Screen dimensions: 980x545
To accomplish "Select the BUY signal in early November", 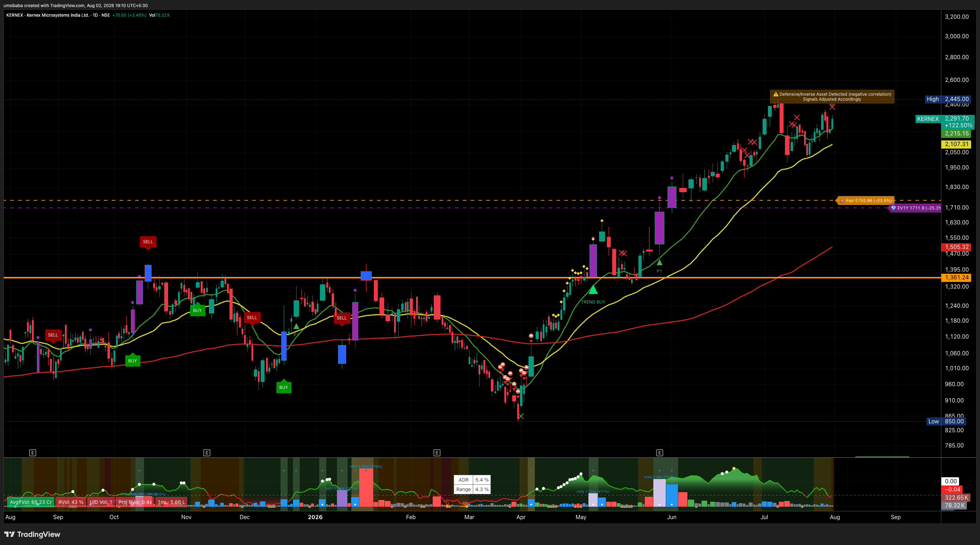I will tap(198, 310).
